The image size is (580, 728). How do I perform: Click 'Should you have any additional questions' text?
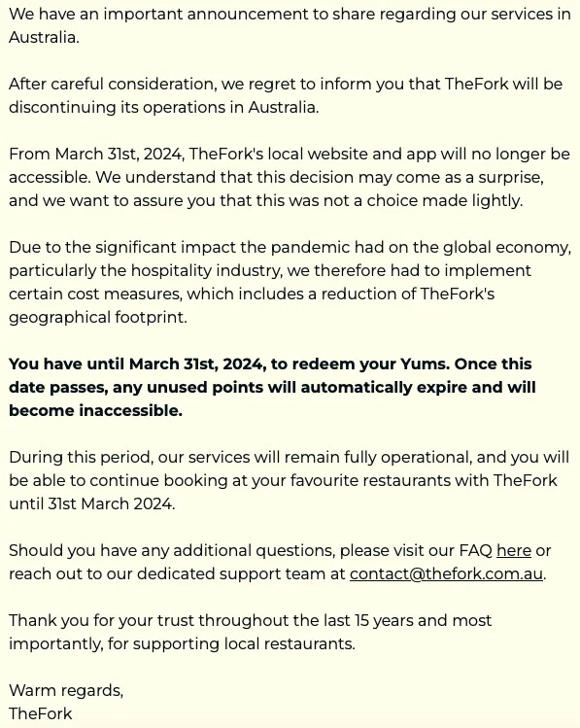tap(172, 550)
